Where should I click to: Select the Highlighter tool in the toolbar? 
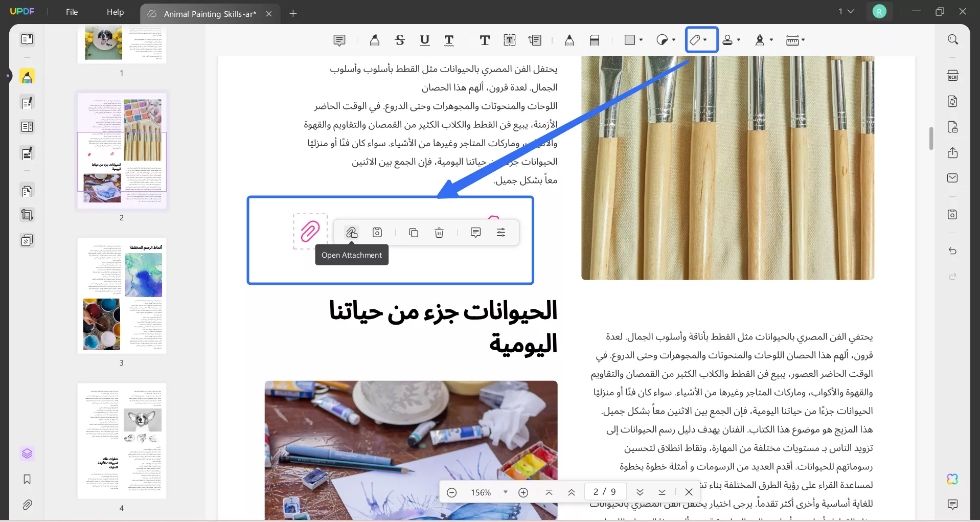pos(374,40)
